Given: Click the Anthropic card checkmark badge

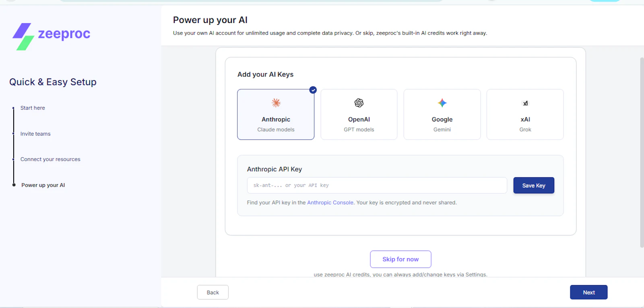Looking at the screenshot, I should (x=313, y=90).
